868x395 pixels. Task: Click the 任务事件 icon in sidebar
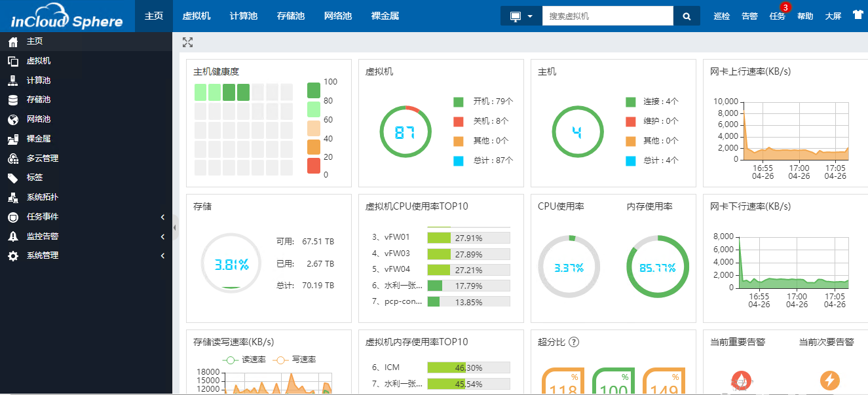[x=12, y=217]
